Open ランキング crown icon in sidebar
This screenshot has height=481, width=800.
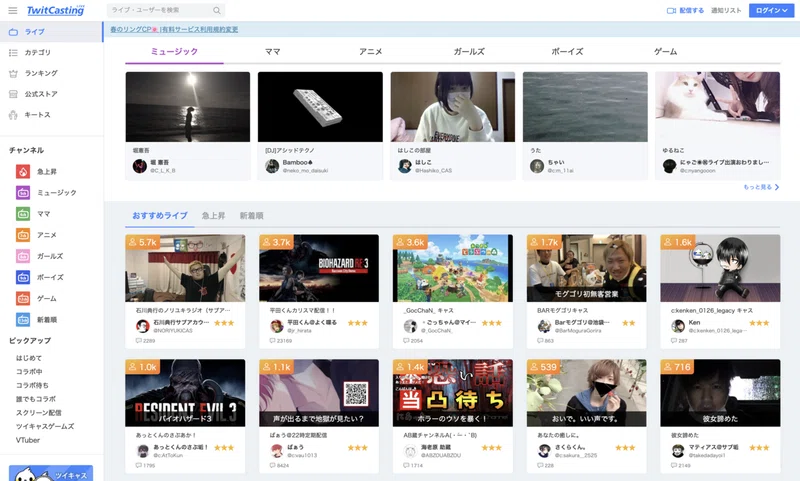pos(13,73)
